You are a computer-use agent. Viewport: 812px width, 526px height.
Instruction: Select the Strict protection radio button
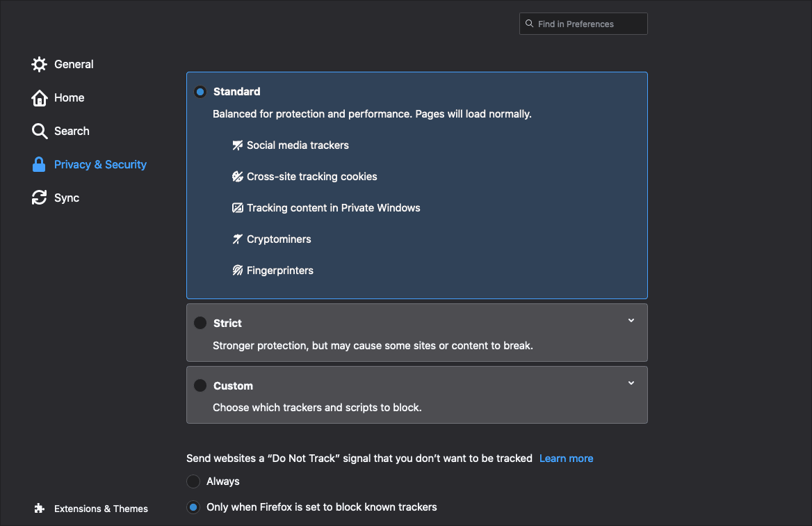[200, 324]
